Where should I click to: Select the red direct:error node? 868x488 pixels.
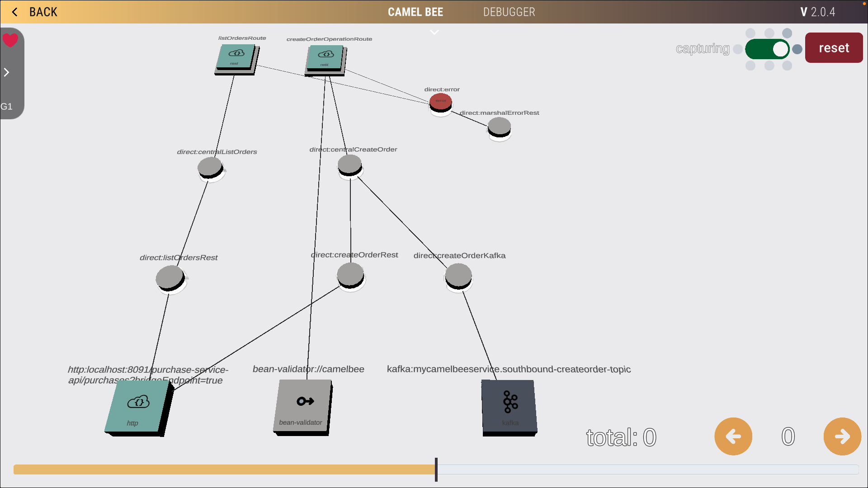tap(440, 101)
